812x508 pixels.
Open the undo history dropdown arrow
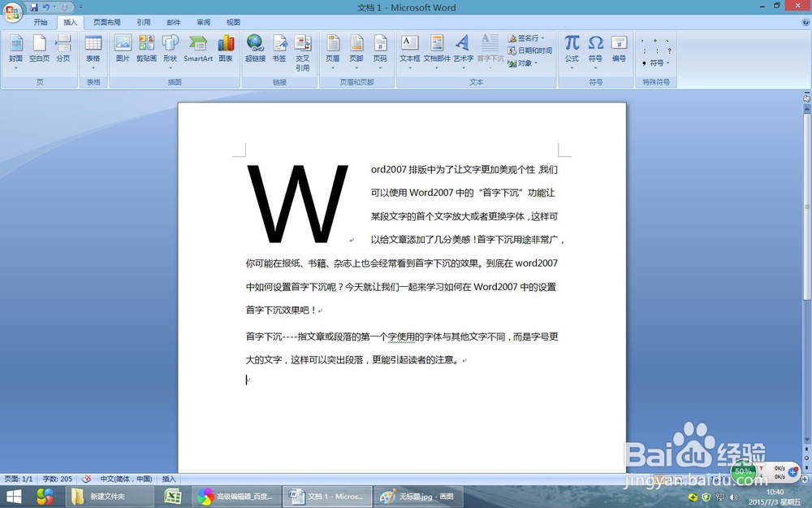click(x=54, y=7)
